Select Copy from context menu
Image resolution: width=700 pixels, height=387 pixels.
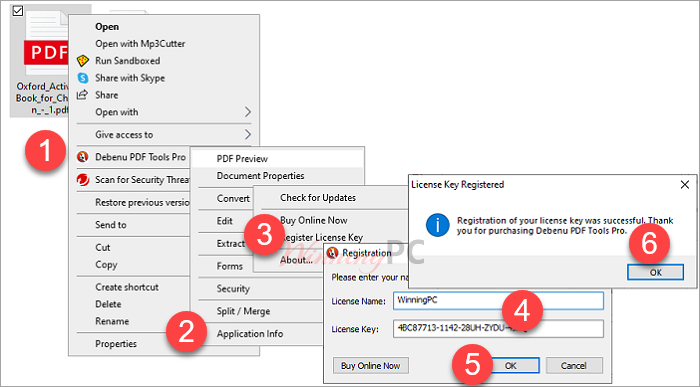tap(106, 265)
